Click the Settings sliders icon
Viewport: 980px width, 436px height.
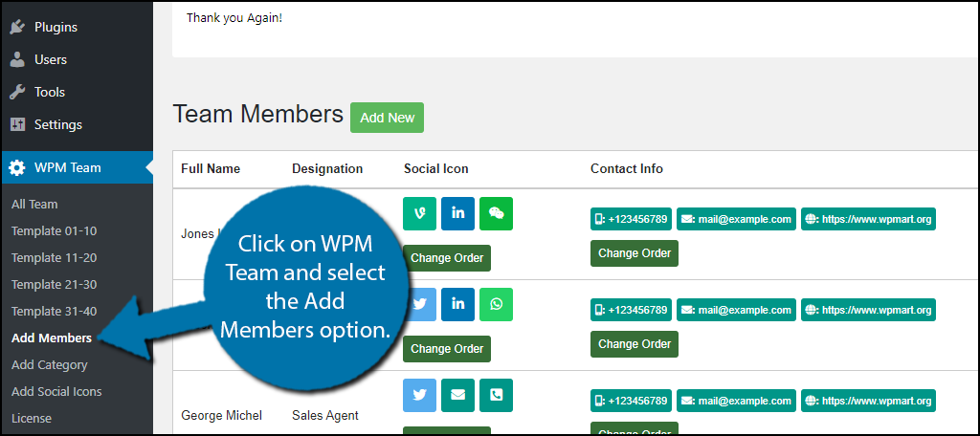click(x=17, y=125)
